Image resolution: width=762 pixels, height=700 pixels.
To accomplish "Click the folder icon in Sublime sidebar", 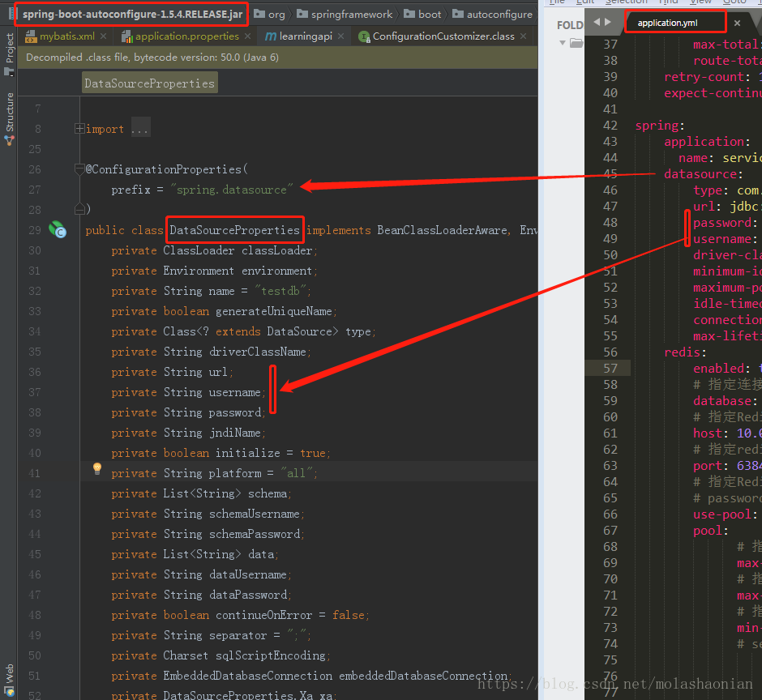I will pos(576,43).
